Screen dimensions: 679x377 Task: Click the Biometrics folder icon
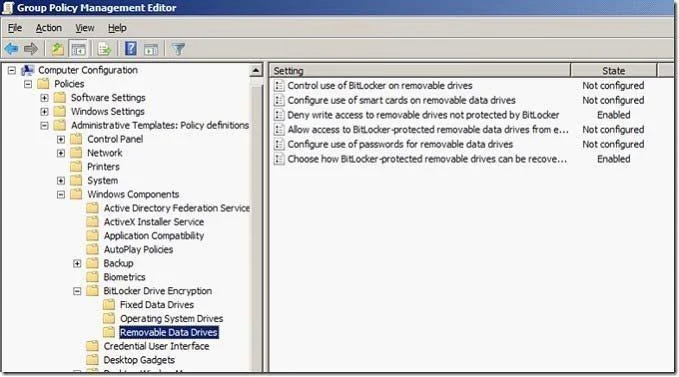click(92, 277)
